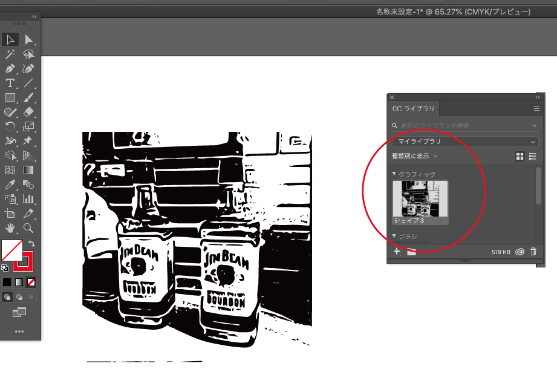Select the Zoom tool magnifier
Screen dimensions: 557x392
click(28, 228)
